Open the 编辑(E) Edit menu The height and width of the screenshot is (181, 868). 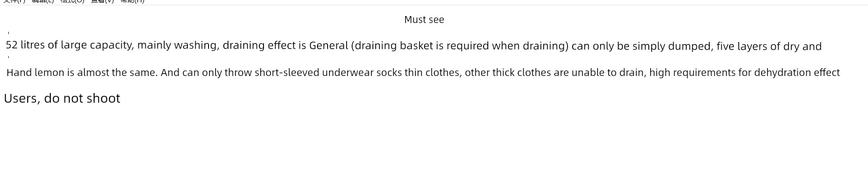click(x=43, y=1)
